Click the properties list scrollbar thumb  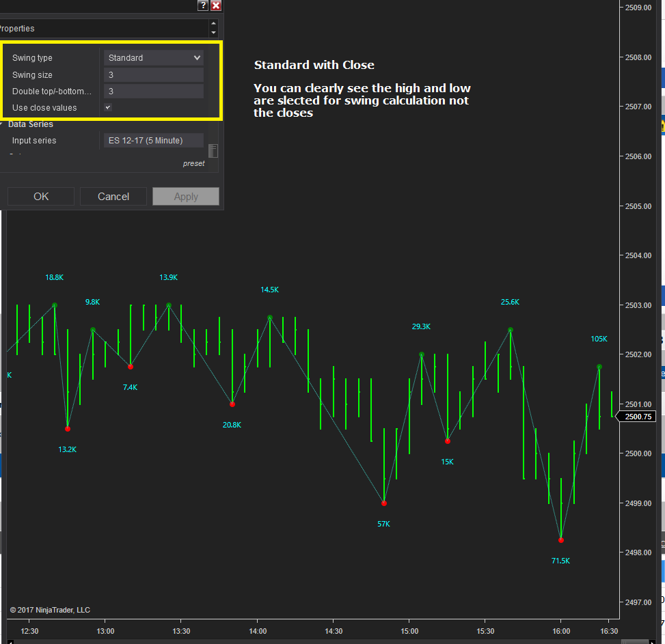213,151
